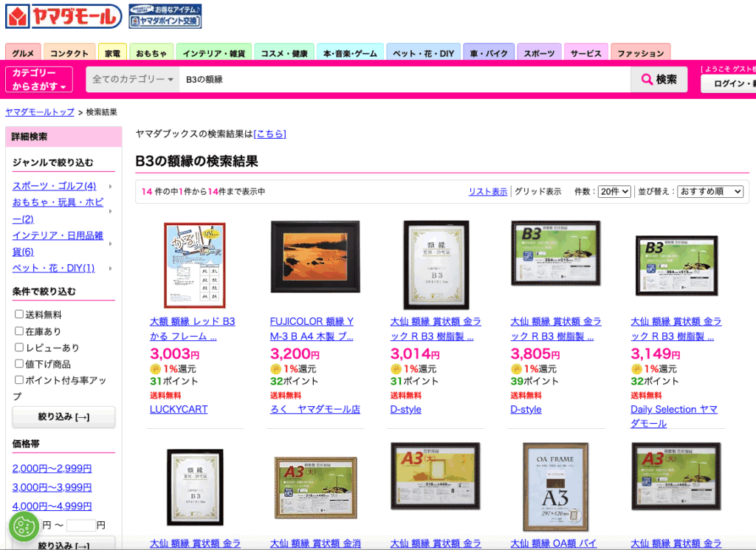Open D-style shop link under 3,805円 item

click(526, 409)
